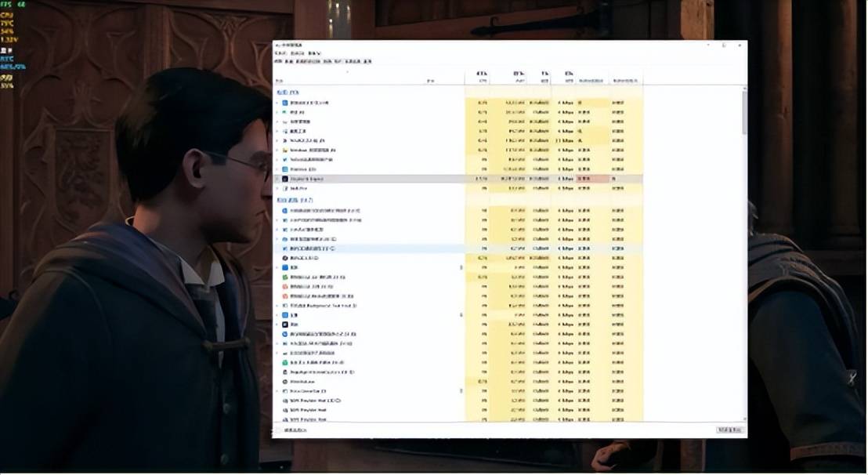The image size is (868, 475).
Task: Open the 服务 (Services) tab
Action: (x=368, y=61)
